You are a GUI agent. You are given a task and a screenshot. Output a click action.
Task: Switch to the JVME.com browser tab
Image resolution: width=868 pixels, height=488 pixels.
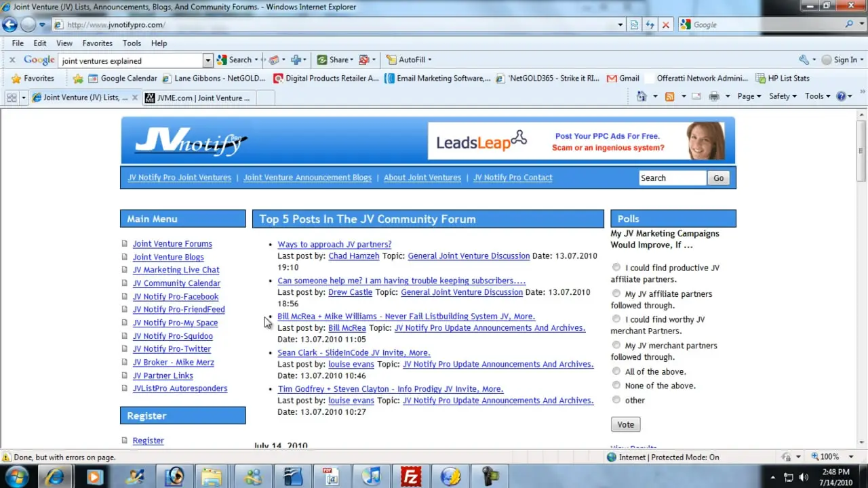click(x=198, y=98)
